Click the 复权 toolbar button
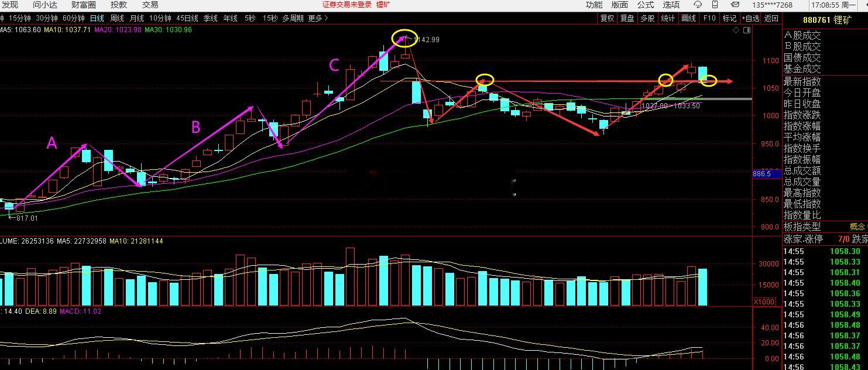868x370 pixels. pos(608,18)
